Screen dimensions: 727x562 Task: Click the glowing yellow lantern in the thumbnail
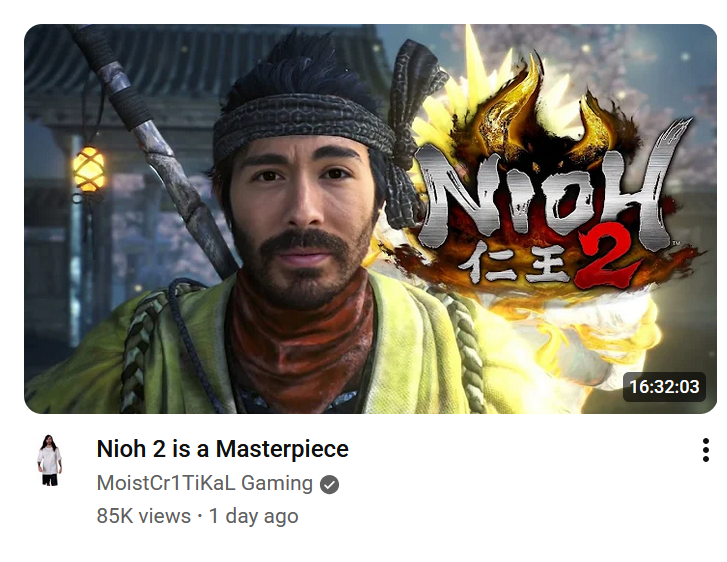(89, 169)
